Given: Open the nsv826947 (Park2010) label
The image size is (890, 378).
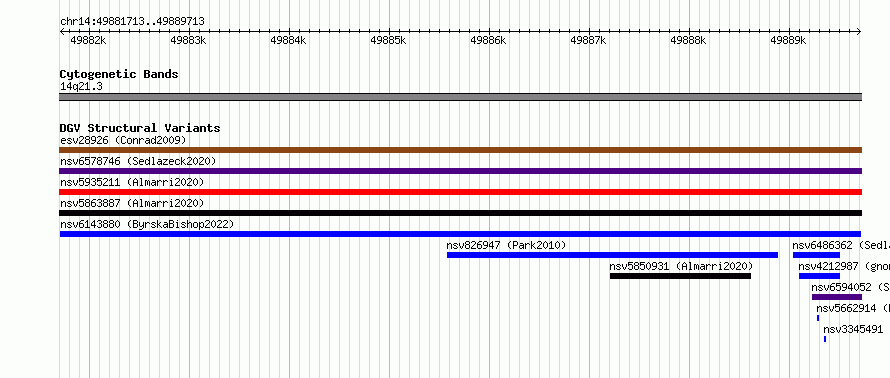Looking at the screenshot, I should point(506,245).
